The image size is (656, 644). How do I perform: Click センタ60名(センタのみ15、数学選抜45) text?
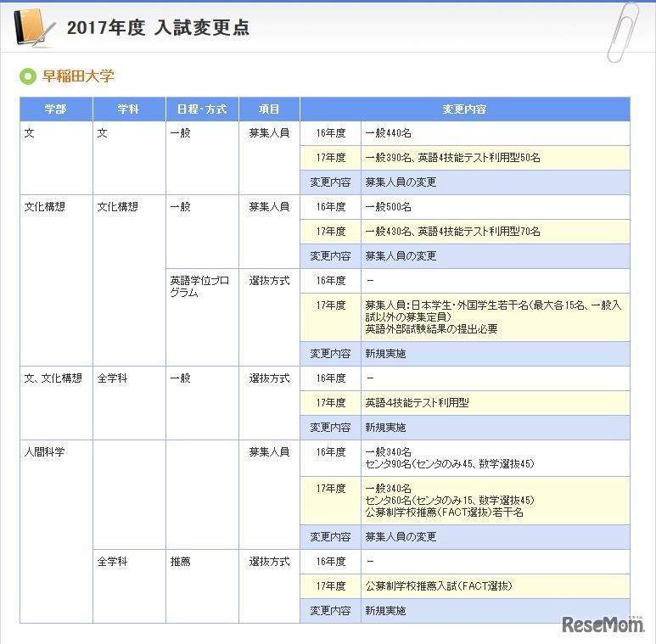point(450,501)
